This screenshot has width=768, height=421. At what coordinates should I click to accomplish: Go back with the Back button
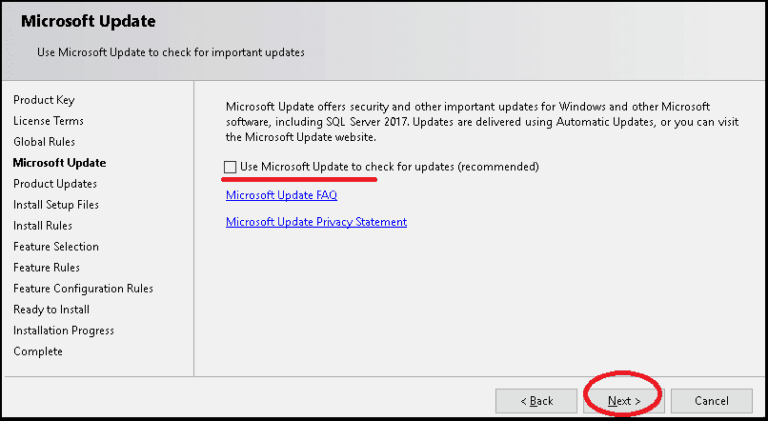536,401
